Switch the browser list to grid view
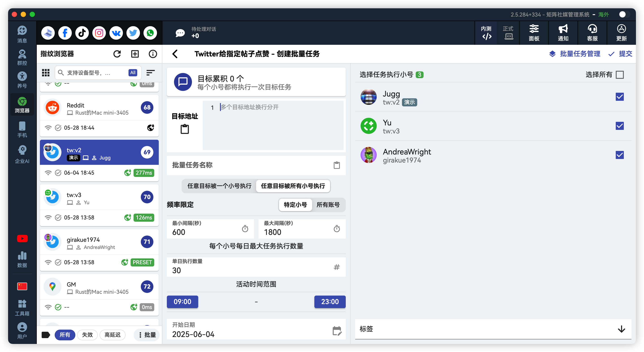 click(46, 73)
